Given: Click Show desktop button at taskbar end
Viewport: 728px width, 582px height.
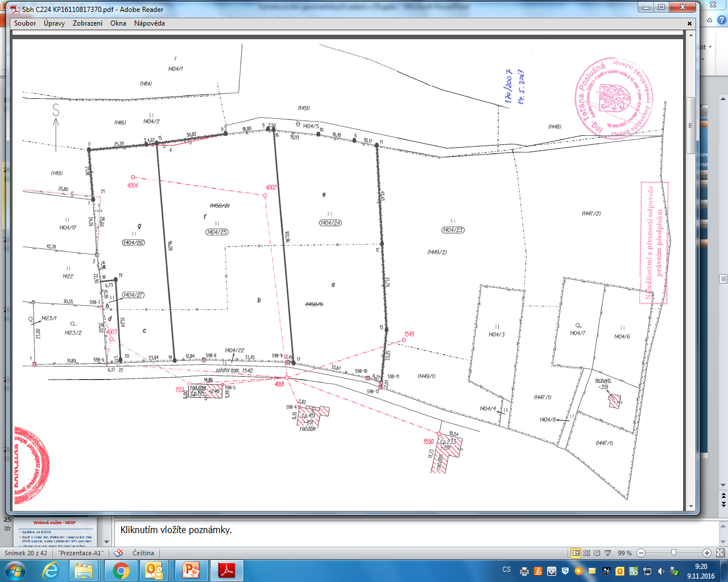Looking at the screenshot, I should click(723, 571).
